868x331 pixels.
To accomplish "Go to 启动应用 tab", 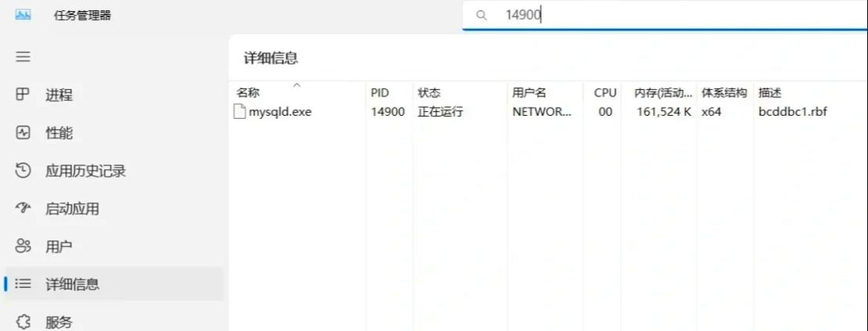I will 114,209.
